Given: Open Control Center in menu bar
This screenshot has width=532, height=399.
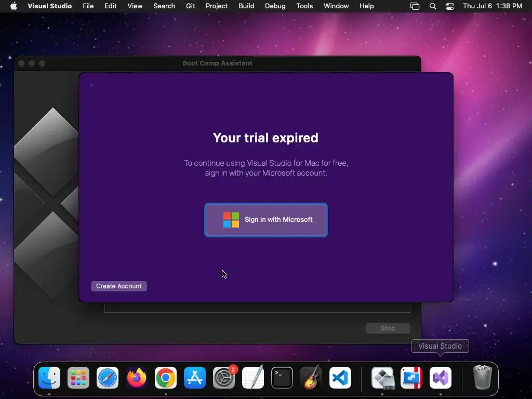Looking at the screenshot, I should pos(450,6).
